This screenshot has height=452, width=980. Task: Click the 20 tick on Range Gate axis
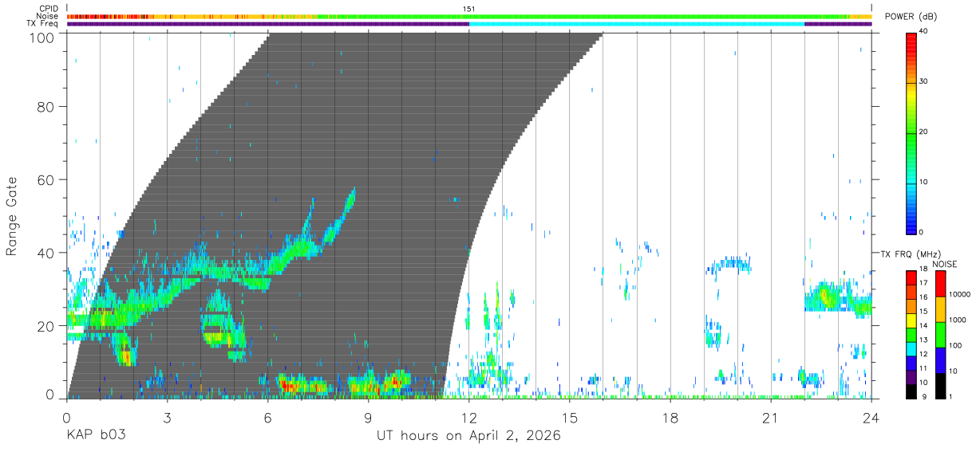[45, 326]
